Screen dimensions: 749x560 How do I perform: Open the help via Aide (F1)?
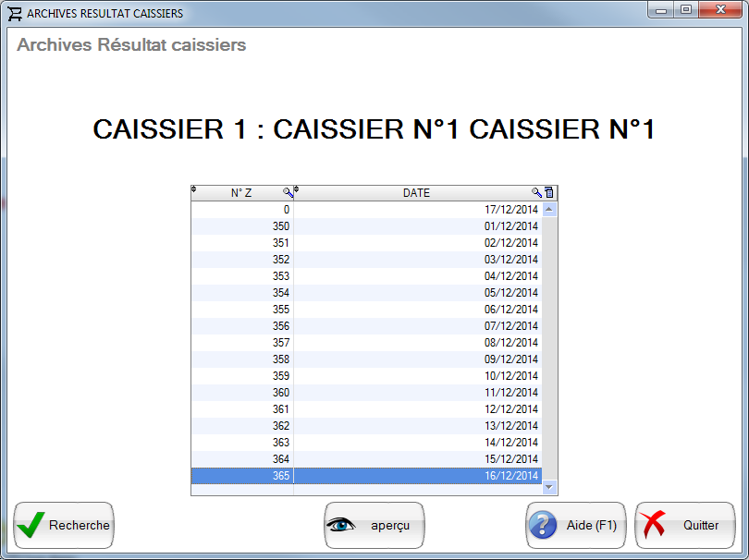pos(575,525)
